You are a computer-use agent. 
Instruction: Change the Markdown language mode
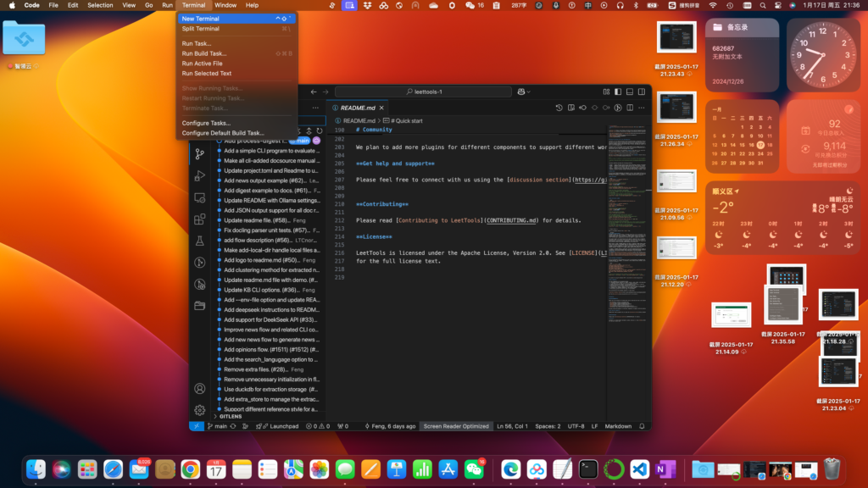[618, 426]
